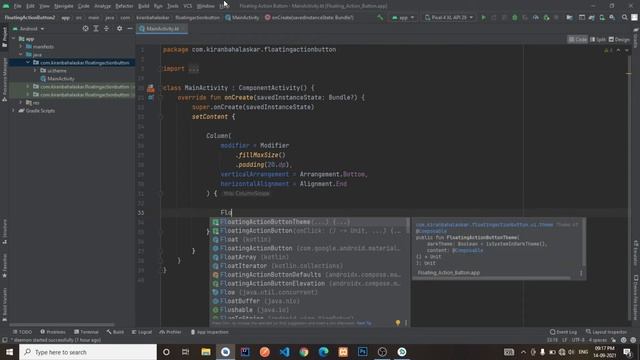Select FloatArray (kotlin) completion suggestion
640x360 pixels.
pos(309,257)
